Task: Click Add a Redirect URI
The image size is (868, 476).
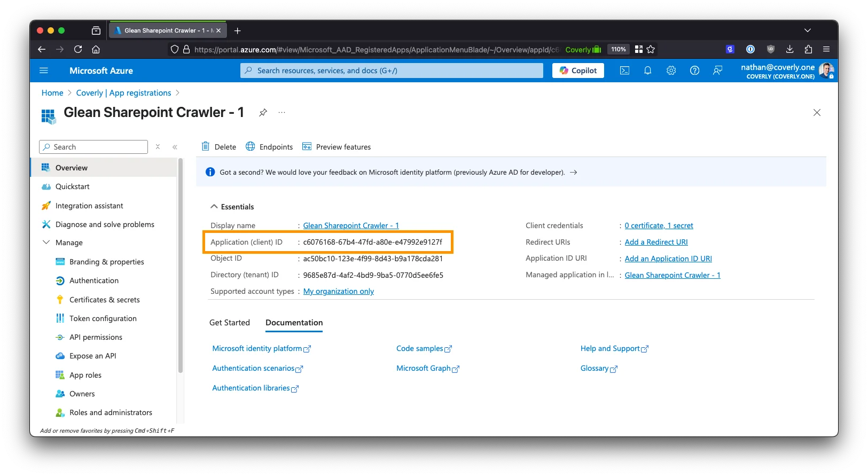Action: tap(656, 242)
